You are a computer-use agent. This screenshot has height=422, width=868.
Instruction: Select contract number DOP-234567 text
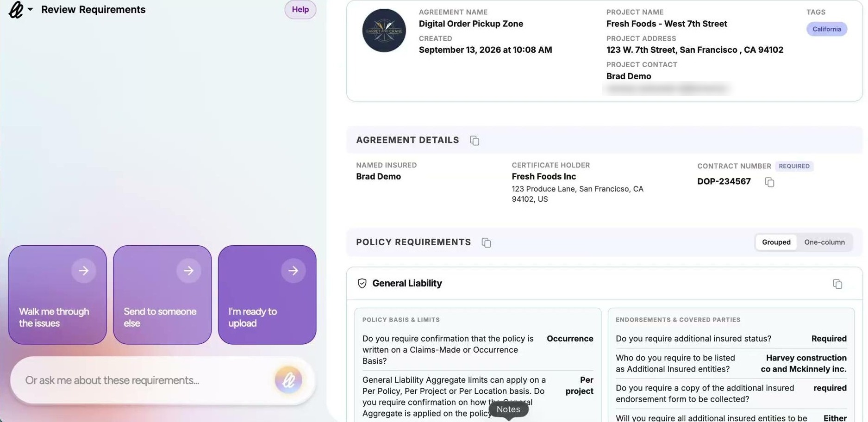pos(724,181)
